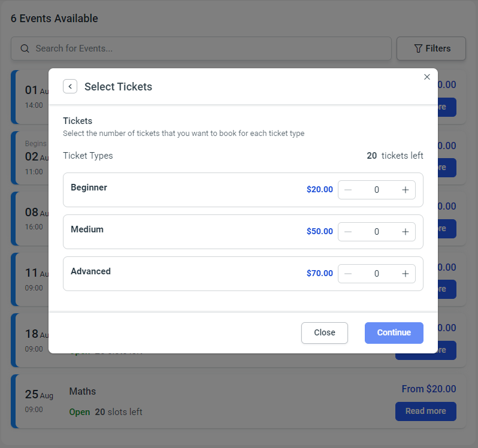The height and width of the screenshot is (448, 478).
Task: Select the Advanced ticket type row
Action: tap(243, 274)
